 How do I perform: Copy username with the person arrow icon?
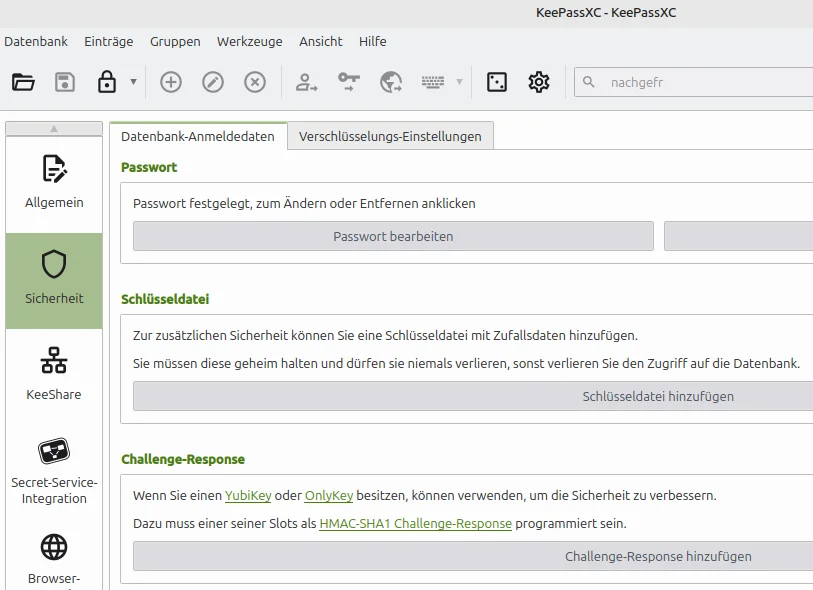(306, 82)
